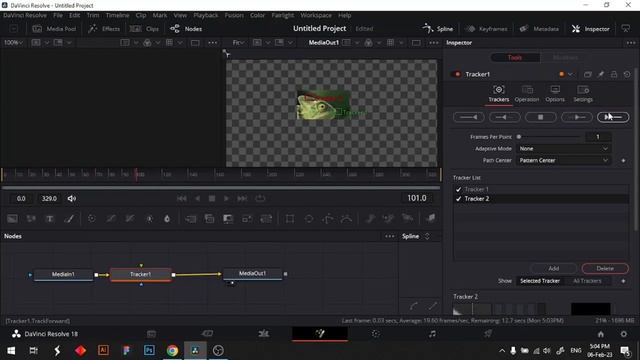Show Selected Tracker option
Screen dimensions: 640x360
(x=540, y=281)
